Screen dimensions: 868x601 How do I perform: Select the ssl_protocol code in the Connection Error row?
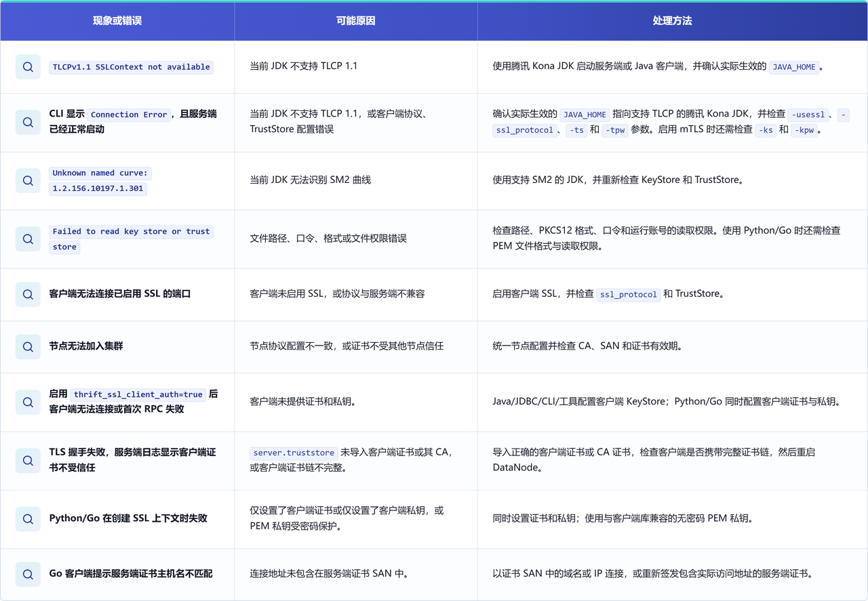click(525, 130)
